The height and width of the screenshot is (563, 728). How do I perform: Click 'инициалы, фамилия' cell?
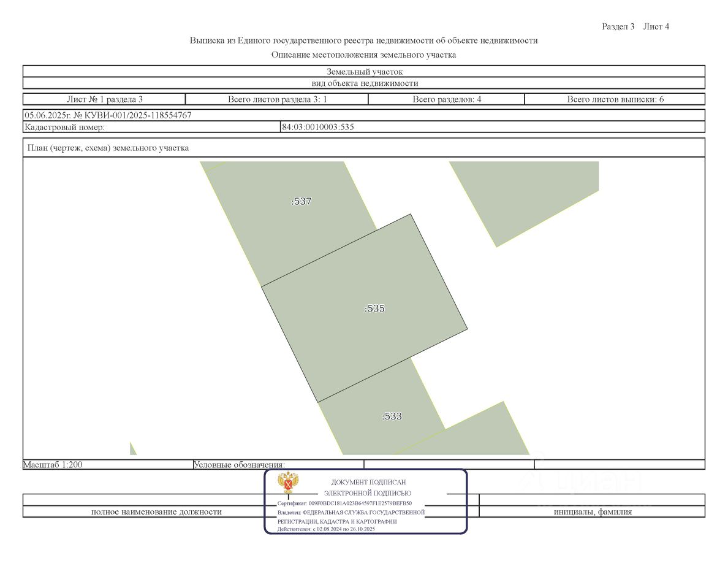593,511
